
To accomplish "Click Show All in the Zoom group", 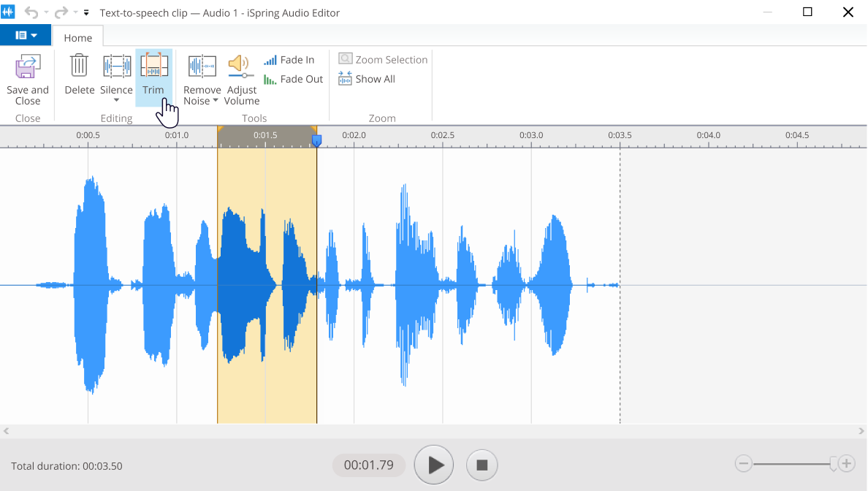I will (x=367, y=78).
